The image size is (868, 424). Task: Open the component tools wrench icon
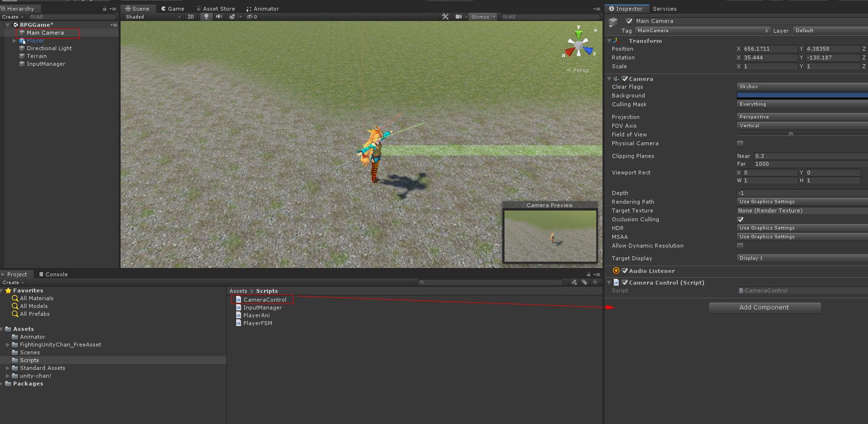coord(445,17)
